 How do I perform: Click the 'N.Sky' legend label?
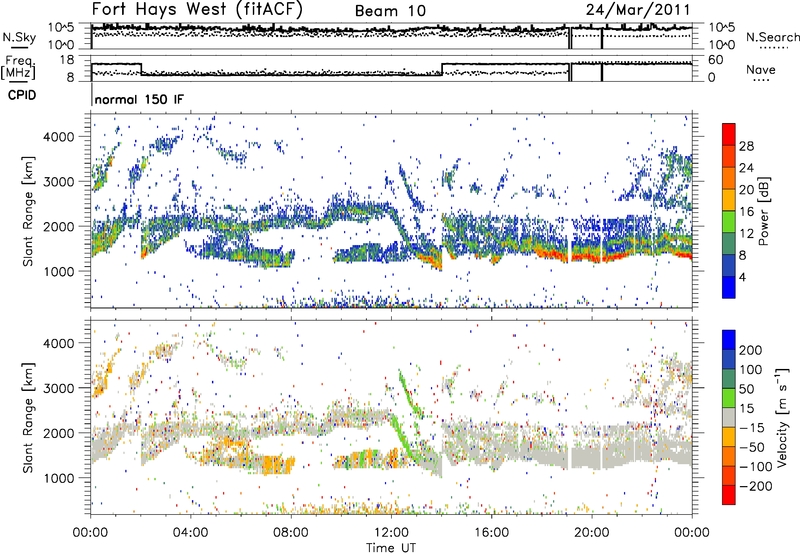(19, 37)
